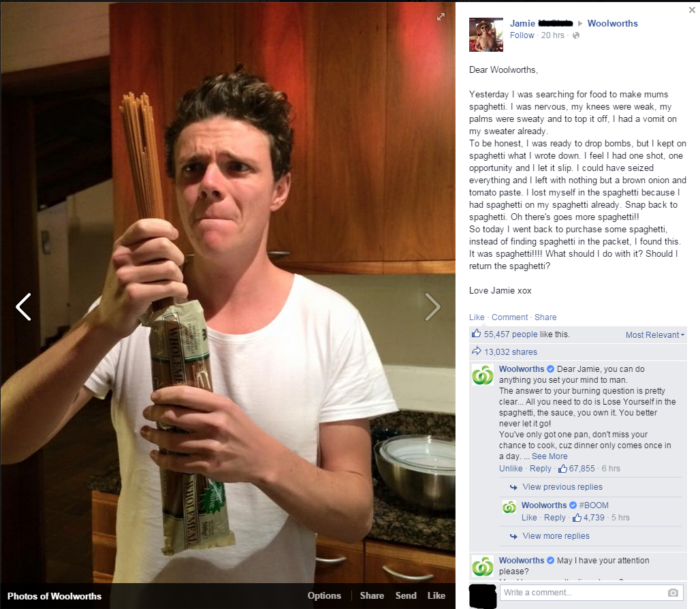Viewport: 700px width, 609px height.
Task: Expand View more replies
Action: (x=556, y=536)
